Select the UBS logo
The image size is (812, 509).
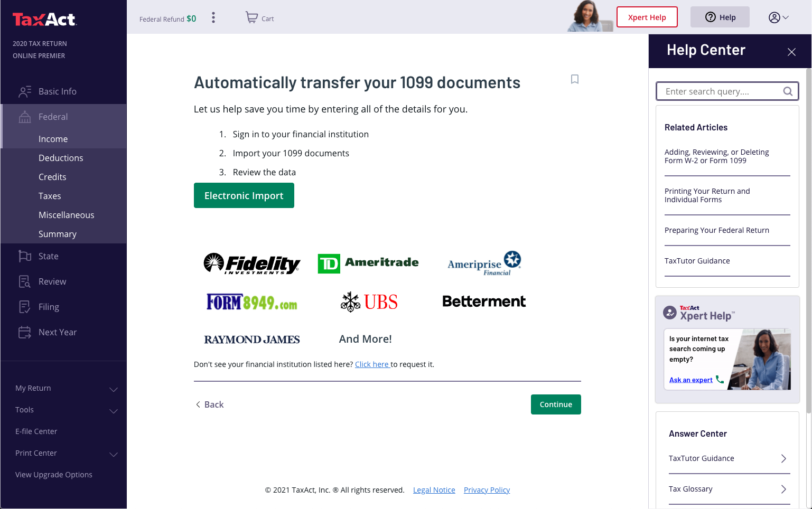pos(369,302)
